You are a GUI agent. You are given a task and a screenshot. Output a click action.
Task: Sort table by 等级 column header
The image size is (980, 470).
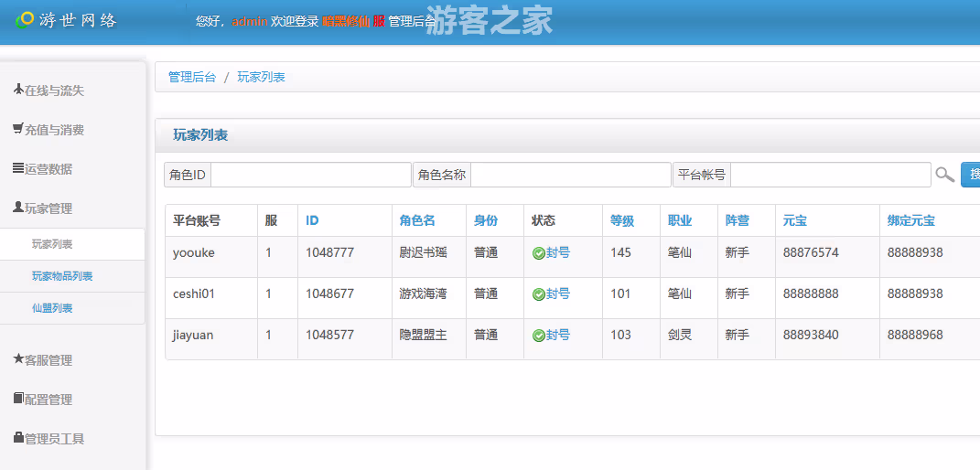622,220
